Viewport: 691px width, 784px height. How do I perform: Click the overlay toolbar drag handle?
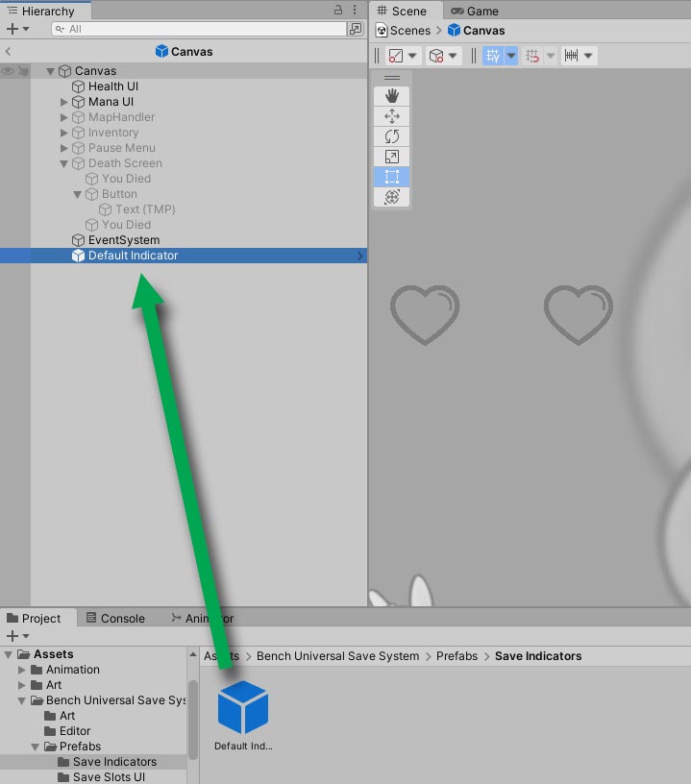[391, 78]
